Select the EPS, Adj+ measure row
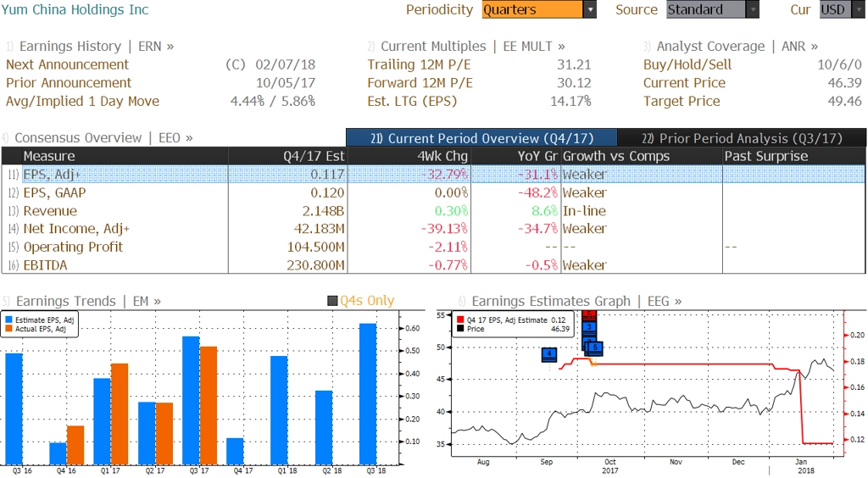The height and width of the screenshot is (478, 868). point(433,175)
